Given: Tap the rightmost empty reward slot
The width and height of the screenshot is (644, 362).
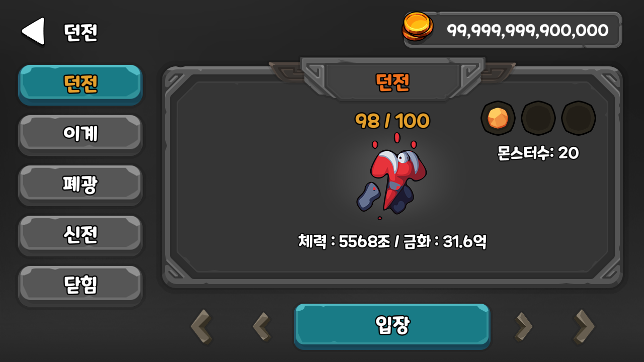Looking at the screenshot, I should tap(579, 119).
